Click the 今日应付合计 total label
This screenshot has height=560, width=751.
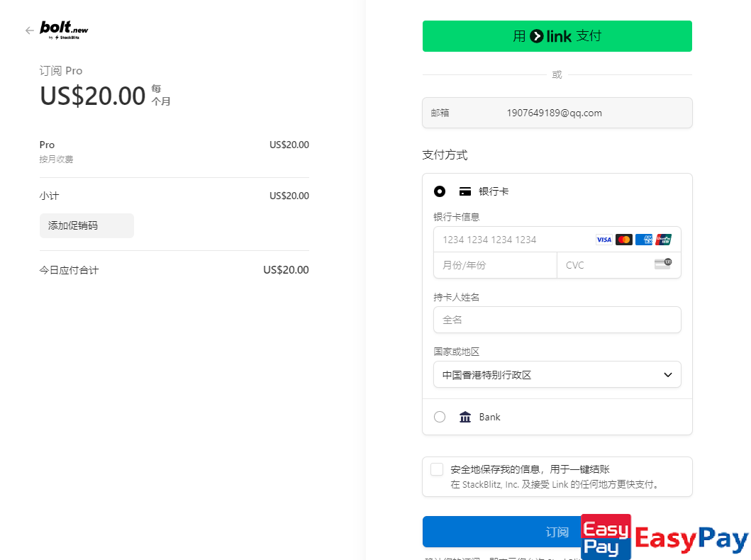[x=69, y=270]
